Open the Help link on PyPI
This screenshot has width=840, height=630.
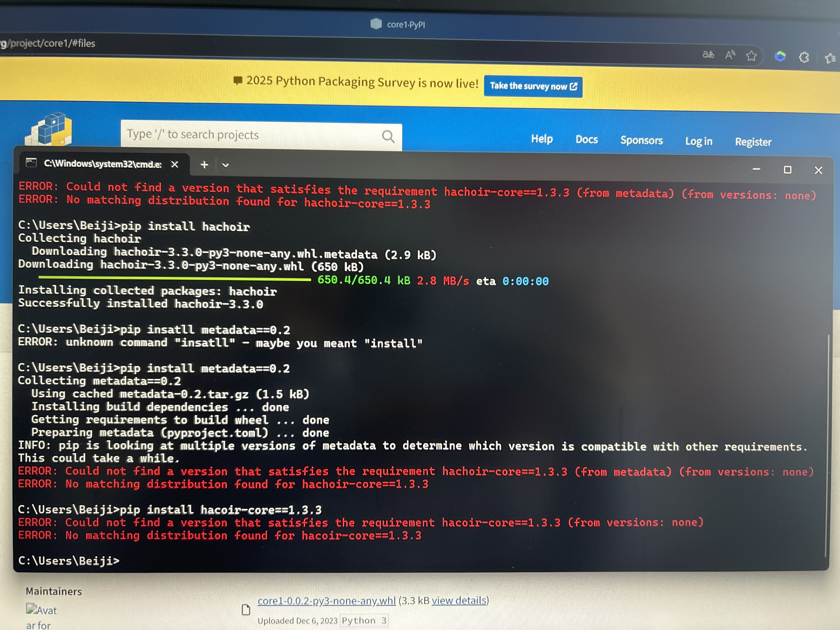tap(541, 139)
